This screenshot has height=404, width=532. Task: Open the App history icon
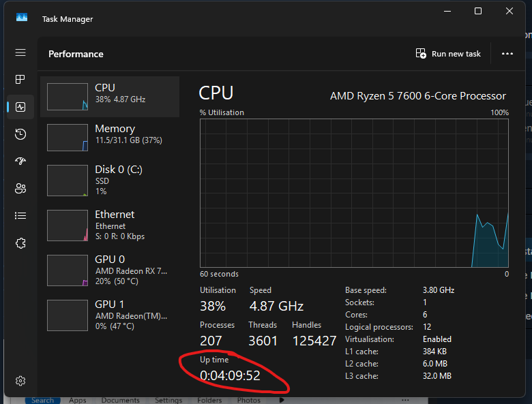[x=20, y=134]
